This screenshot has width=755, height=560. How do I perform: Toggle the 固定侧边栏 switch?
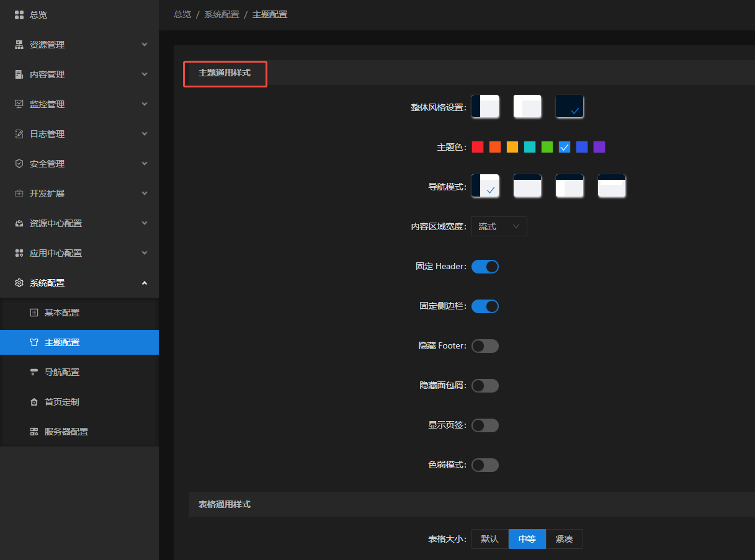[485, 306]
